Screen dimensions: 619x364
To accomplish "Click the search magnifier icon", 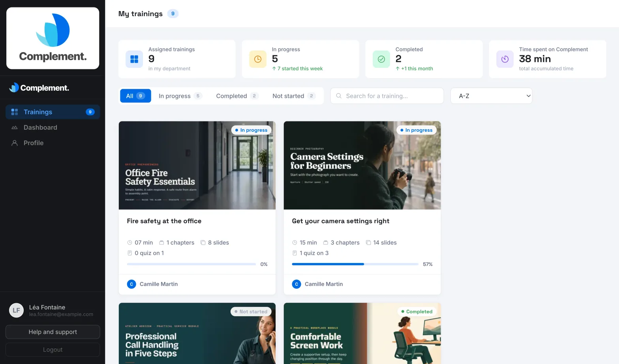I will (x=339, y=96).
